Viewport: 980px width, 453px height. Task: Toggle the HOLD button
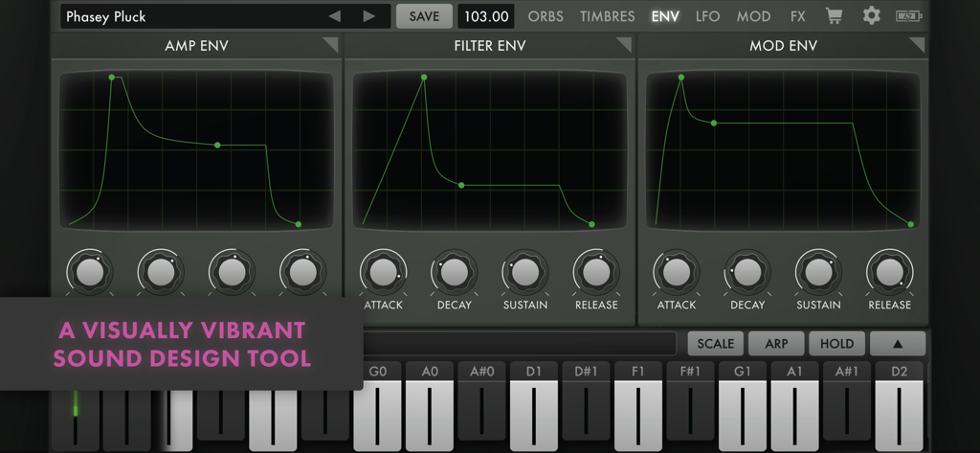coord(836,344)
